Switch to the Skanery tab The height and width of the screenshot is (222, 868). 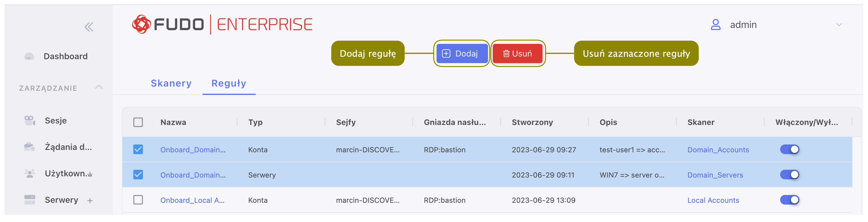tap(171, 83)
